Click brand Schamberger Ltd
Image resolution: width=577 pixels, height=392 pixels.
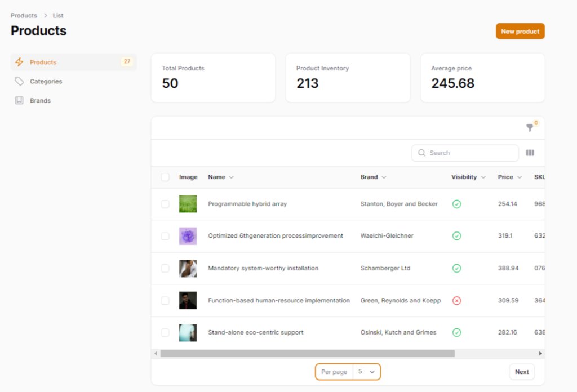click(x=385, y=268)
